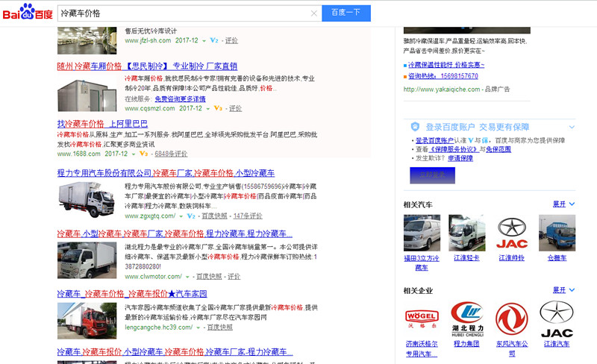The height and width of the screenshot is (364, 597).
Task: Open the 江淮汽车 JAC company logo
Action: (x=556, y=318)
